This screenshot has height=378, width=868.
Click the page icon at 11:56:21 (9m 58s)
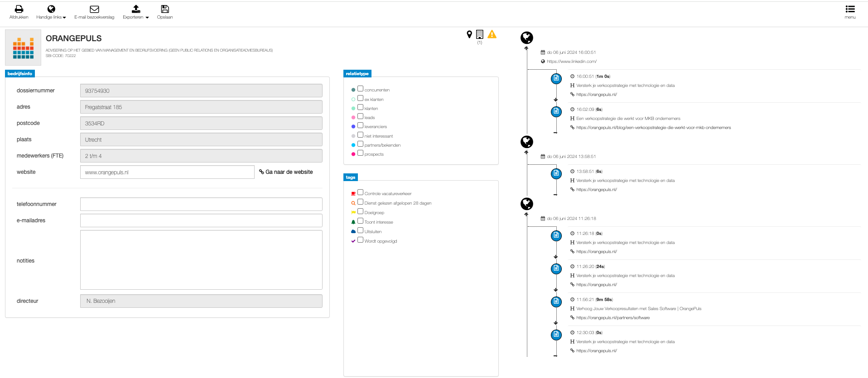[x=556, y=301]
